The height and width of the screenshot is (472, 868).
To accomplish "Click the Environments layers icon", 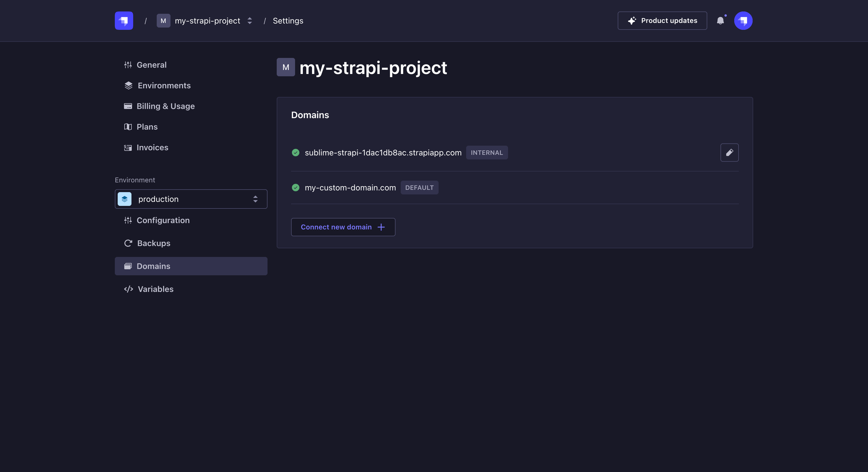I will (128, 85).
